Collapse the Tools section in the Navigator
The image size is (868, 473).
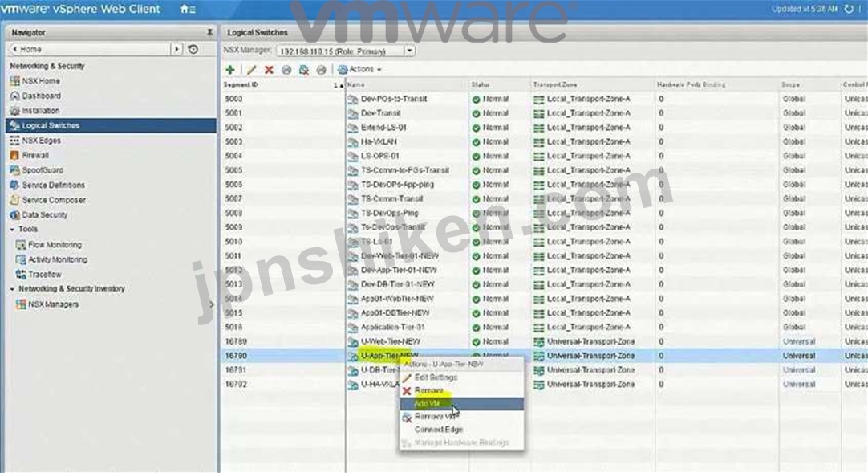point(12,230)
